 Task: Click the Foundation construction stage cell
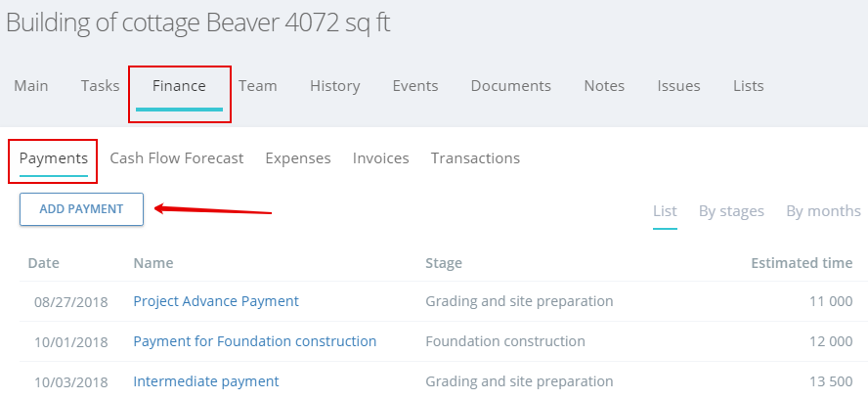(504, 341)
